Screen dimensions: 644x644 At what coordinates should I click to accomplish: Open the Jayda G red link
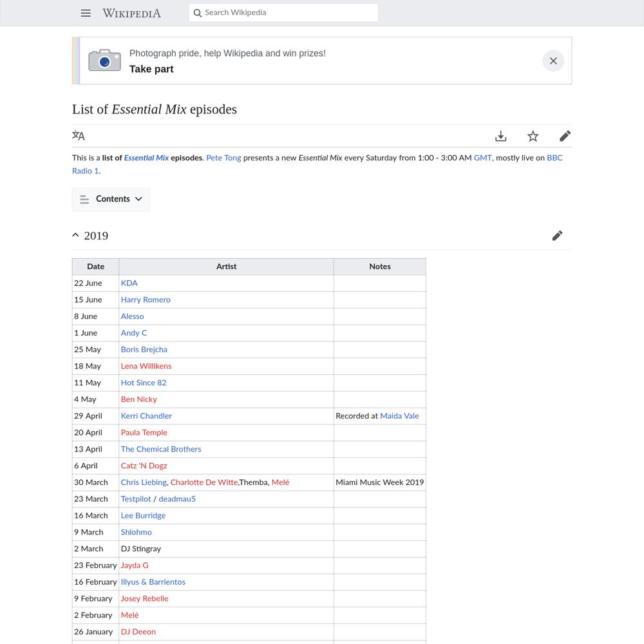(x=135, y=565)
